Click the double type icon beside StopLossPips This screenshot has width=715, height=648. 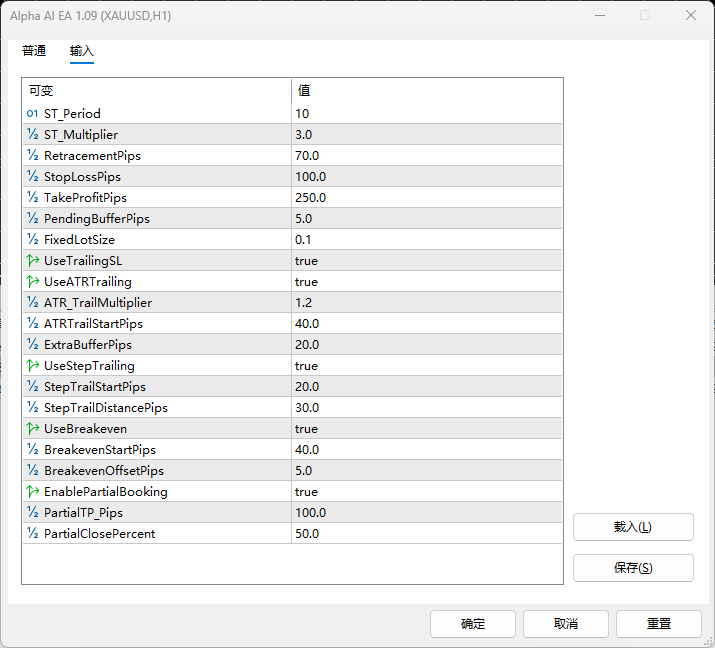tap(32, 176)
